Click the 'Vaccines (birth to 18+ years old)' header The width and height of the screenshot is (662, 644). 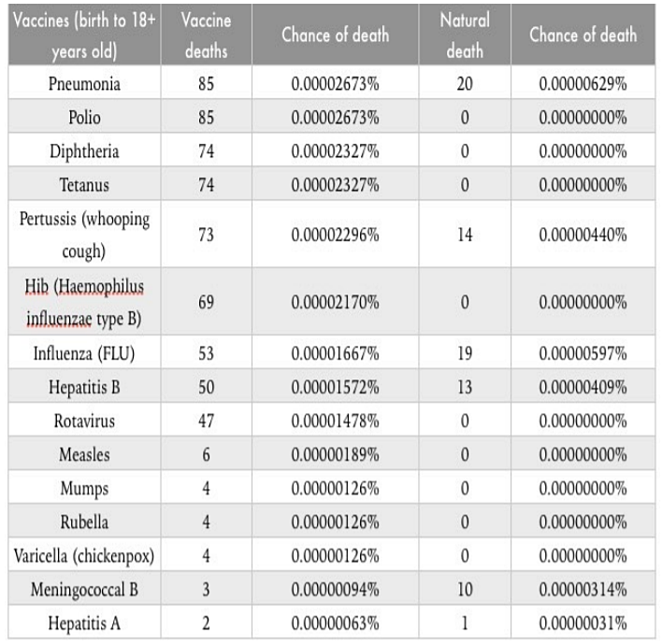point(84,36)
